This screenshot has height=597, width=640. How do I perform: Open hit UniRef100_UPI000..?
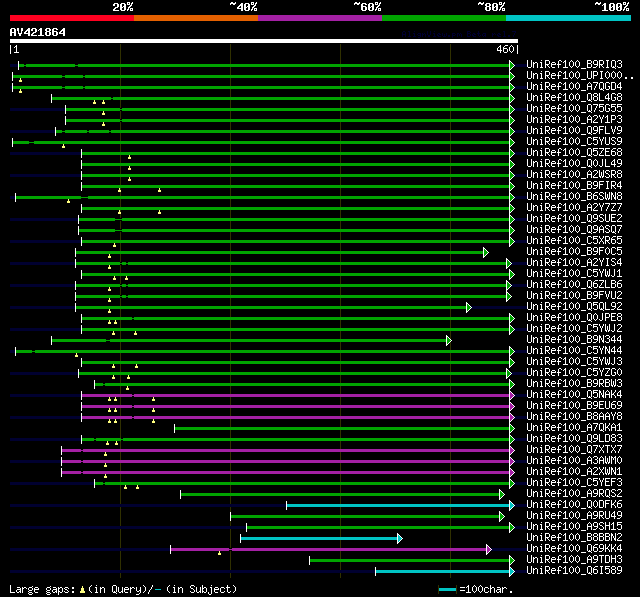(x=580, y=75)
